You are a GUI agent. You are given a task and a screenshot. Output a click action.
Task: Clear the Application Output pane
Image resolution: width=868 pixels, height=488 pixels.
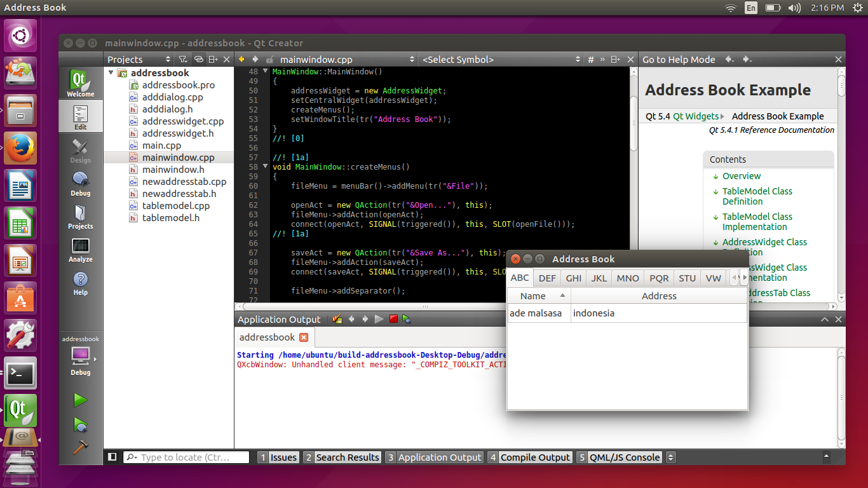click(x=337, y=318)
